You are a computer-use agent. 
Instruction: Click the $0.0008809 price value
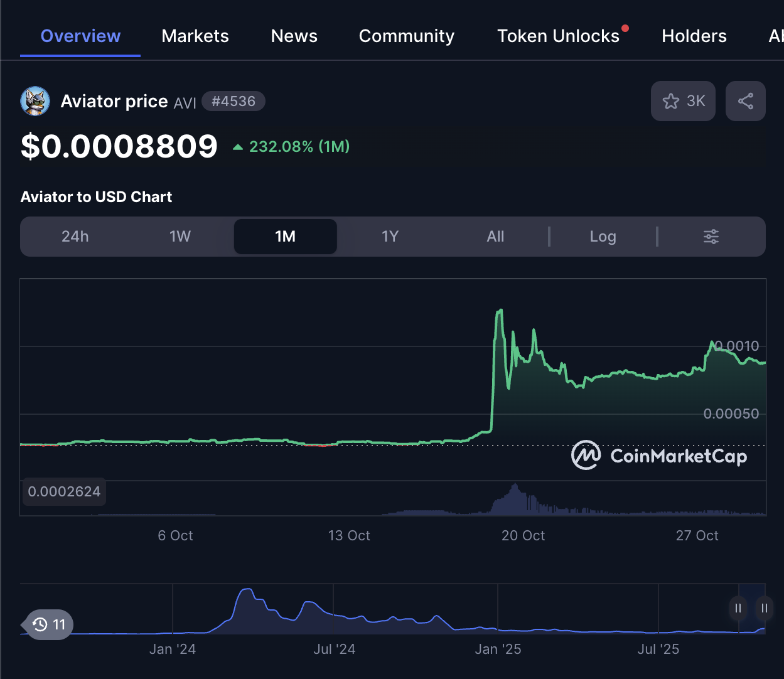point(119,146)
